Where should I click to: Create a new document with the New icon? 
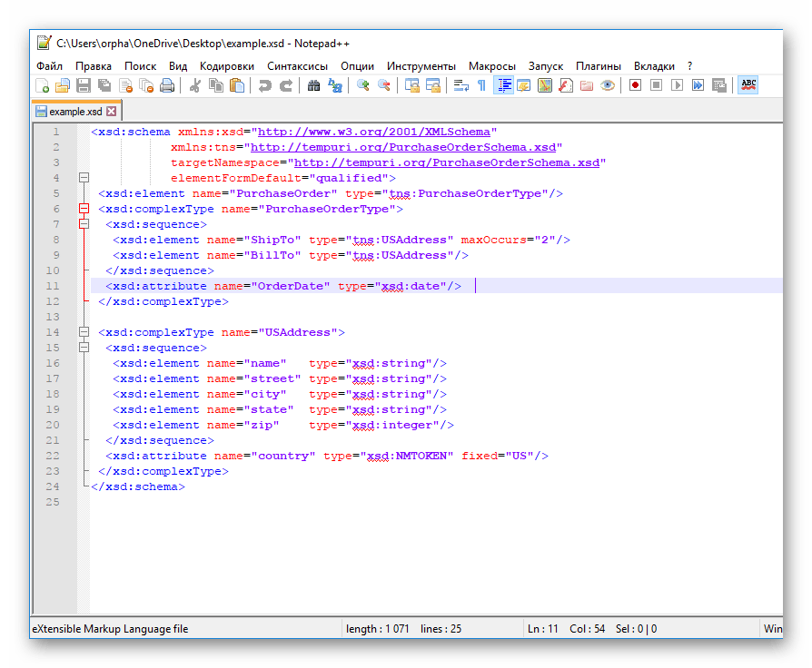click(x=42, y=85)
